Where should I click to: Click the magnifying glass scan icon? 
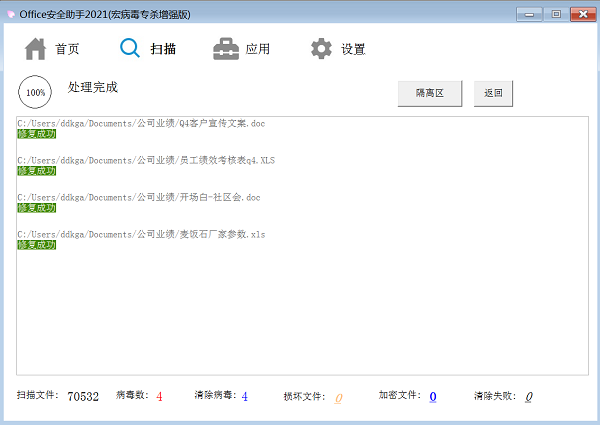tap(130, 48)
